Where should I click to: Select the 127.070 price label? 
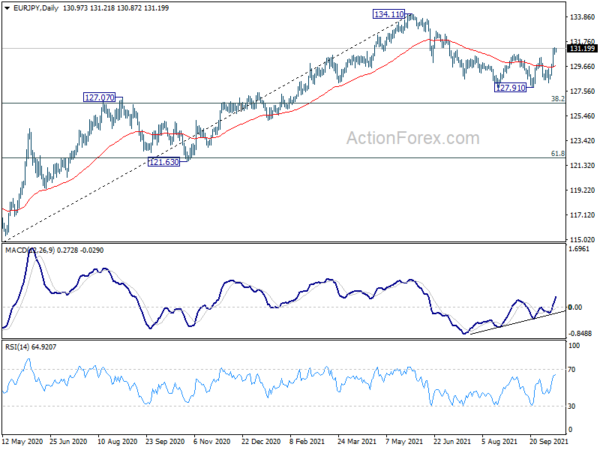click(x=99, y=97)
